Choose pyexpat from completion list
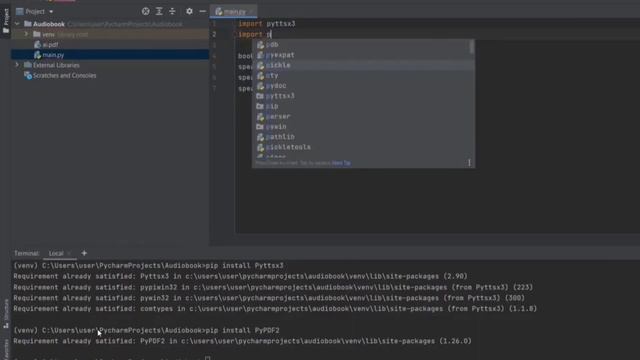 click(x=363, y=55)
